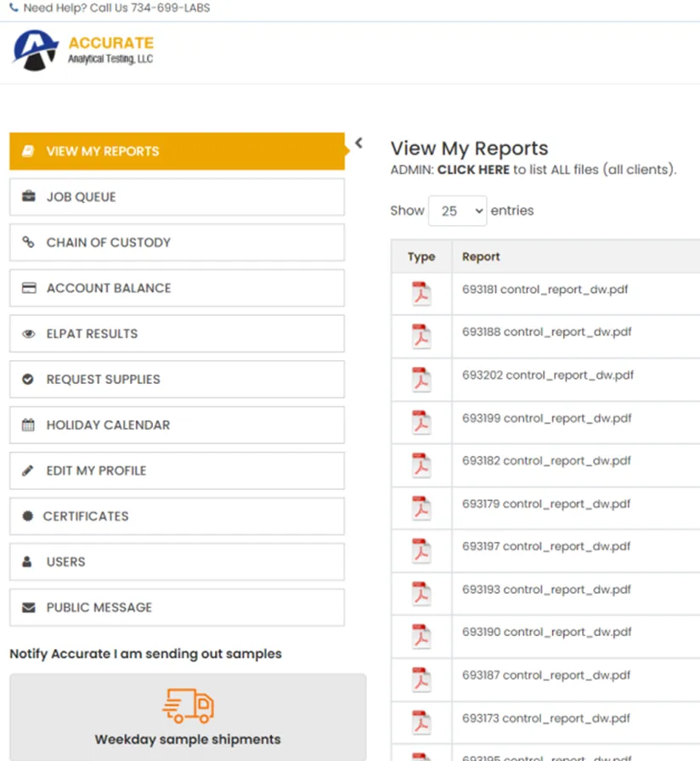Collapse the sidebar with the chevron arrow

coord(358,143)
